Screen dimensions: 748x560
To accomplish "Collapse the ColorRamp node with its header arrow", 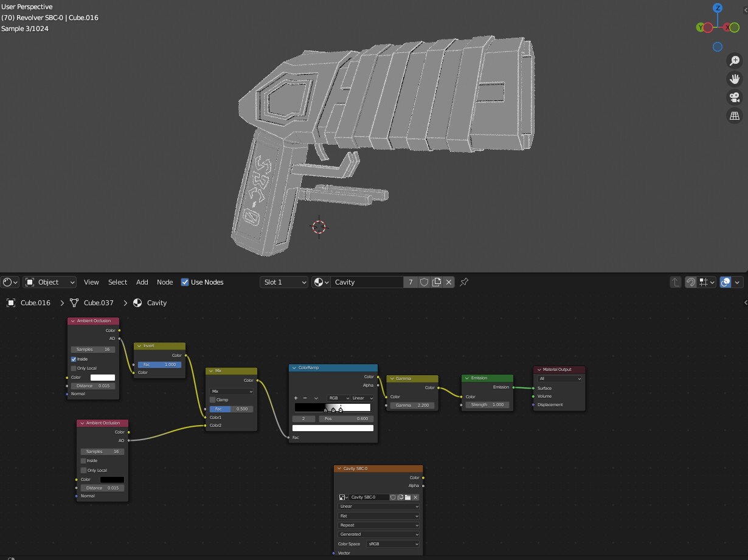I will (x=294, y=368).
